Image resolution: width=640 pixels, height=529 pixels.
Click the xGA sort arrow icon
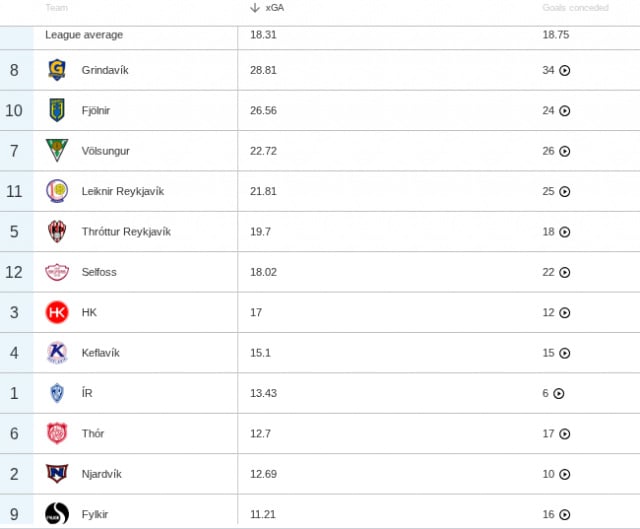pos(255,8)
